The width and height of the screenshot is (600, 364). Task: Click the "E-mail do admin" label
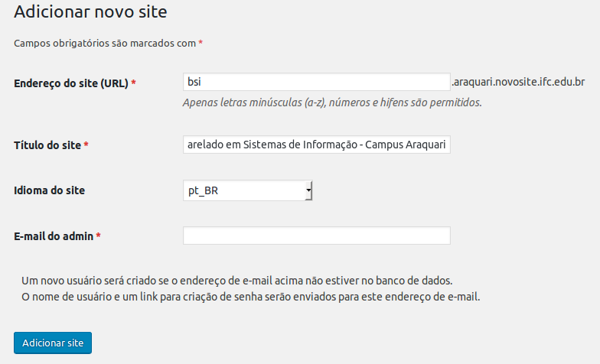(x=54, y=236)
